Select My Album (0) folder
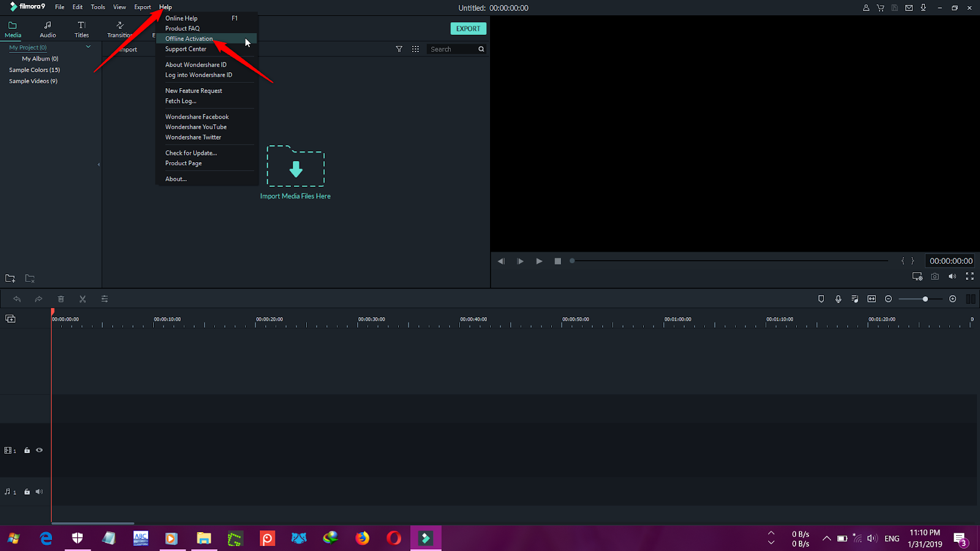The width and height of the screenshot is (980, 551). point(40,59)
